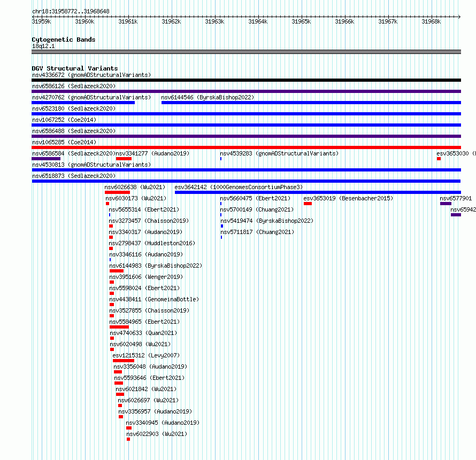476x460 pixels.
Task: Click the 31960k ruler position label
Action: 85,21
